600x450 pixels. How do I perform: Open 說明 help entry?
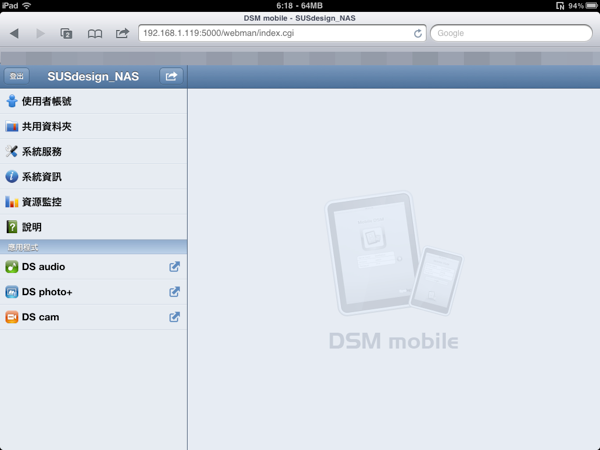tap(93, 227)
